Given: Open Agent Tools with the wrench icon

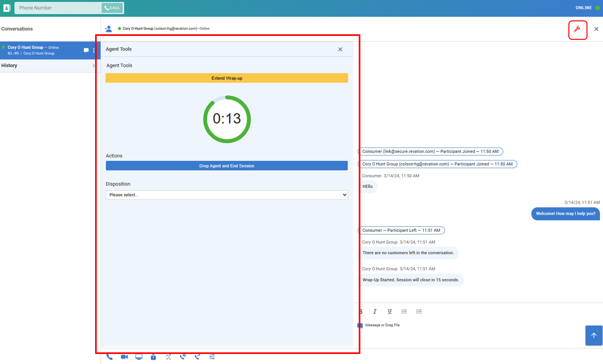Looking at the screenshot, I should click(577, 29).
